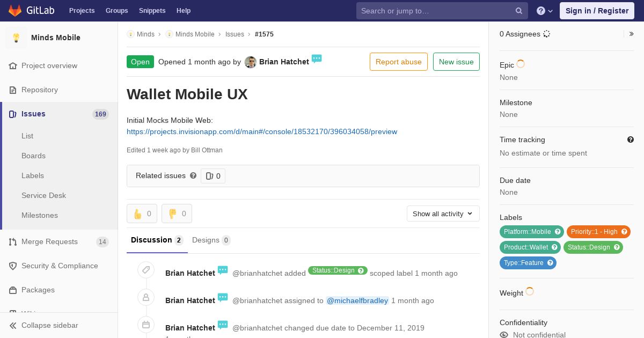Click the Issues sidebar icon
The width and height of the screenshot is (644, 338).
13,114
